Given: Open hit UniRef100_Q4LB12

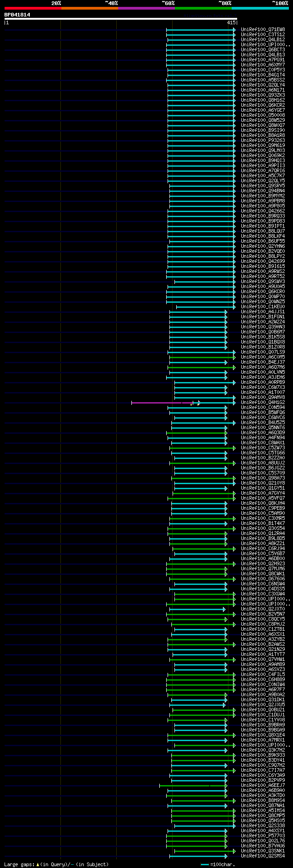Looking at the screenshot, I should pyautogui.click(x=263, y=39).
